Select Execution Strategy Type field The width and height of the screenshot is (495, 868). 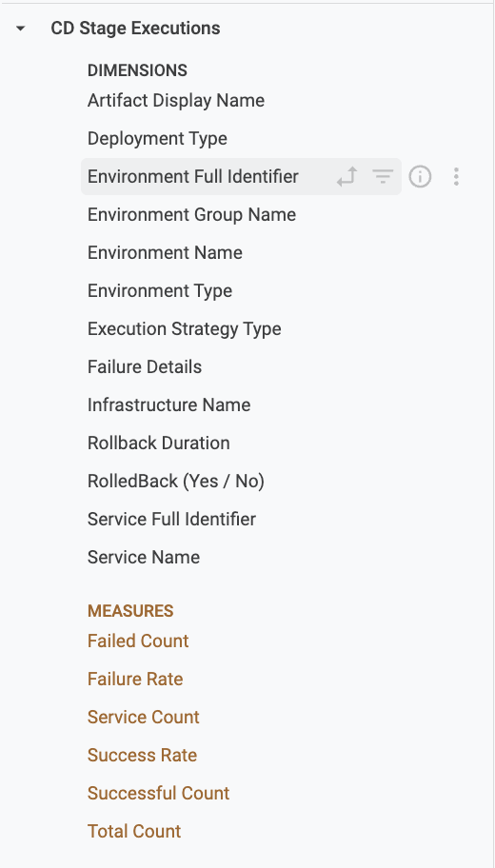click(x=185, y=329)
